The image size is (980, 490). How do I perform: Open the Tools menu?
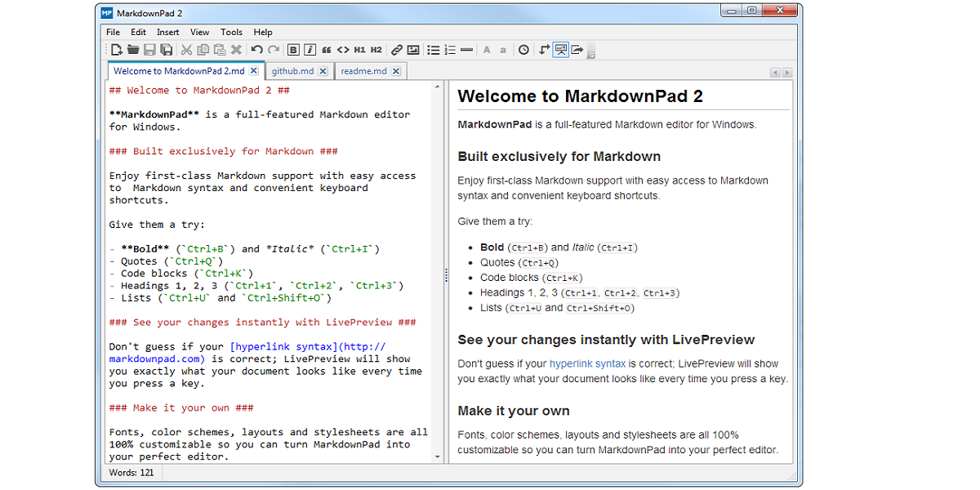[x=231, y=32]
